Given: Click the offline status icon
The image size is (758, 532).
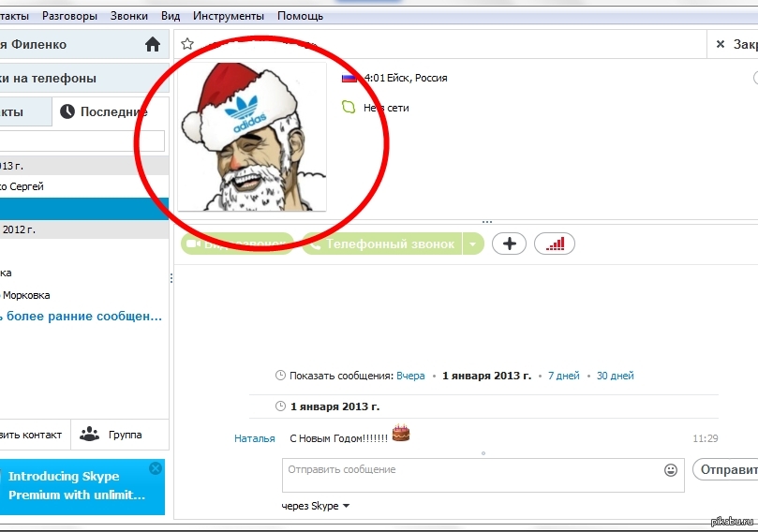Looking at the screenshot, I should click(349, 108).
